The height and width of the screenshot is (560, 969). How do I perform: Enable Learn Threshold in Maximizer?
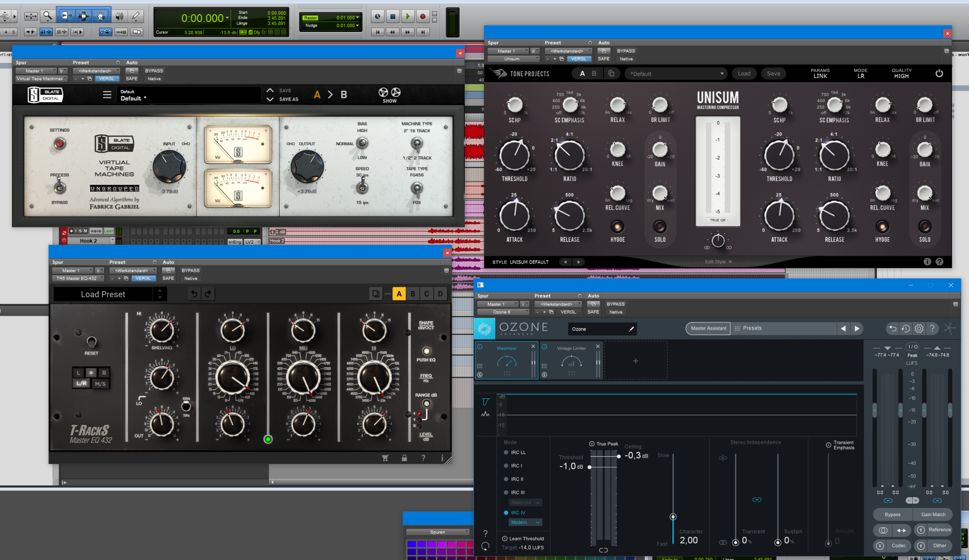click(505, 538)
